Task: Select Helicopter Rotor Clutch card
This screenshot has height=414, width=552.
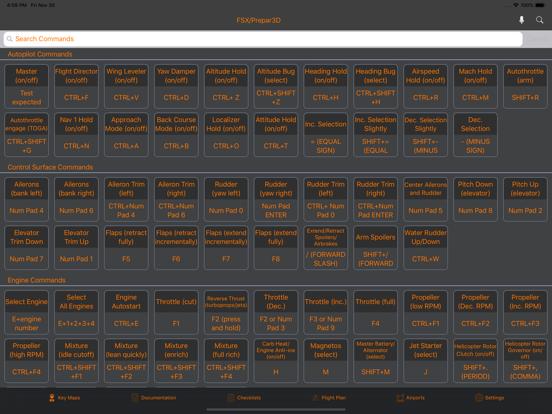Action: (475, 361)
